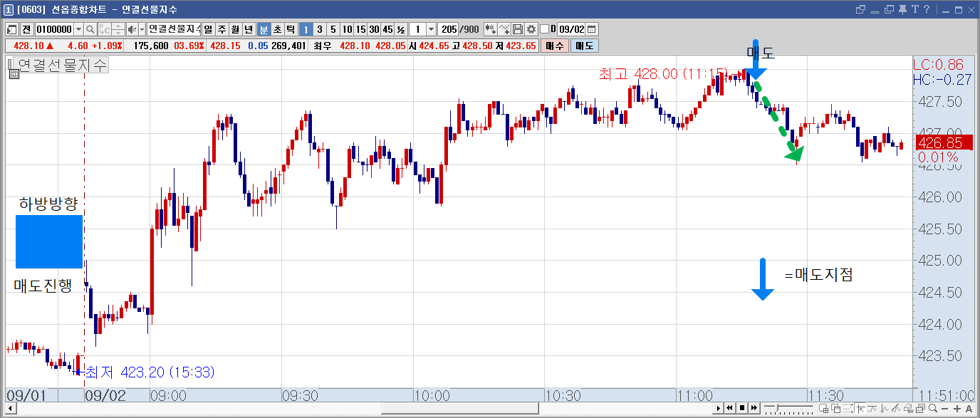Save chart with the floppy disk icon
Viewport: 980px width, 418px height.
tap(518, 29)
